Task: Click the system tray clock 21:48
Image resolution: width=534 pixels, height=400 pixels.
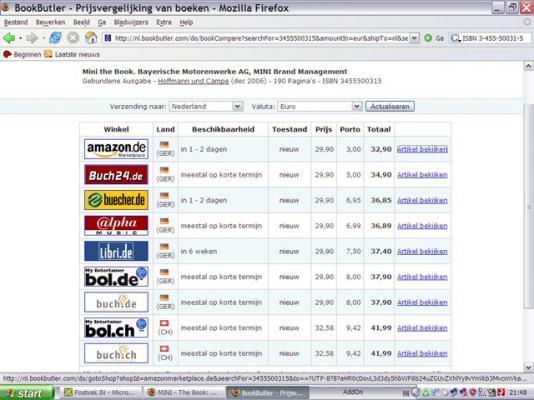Action: pyautogui.click(x=518, y=393)
